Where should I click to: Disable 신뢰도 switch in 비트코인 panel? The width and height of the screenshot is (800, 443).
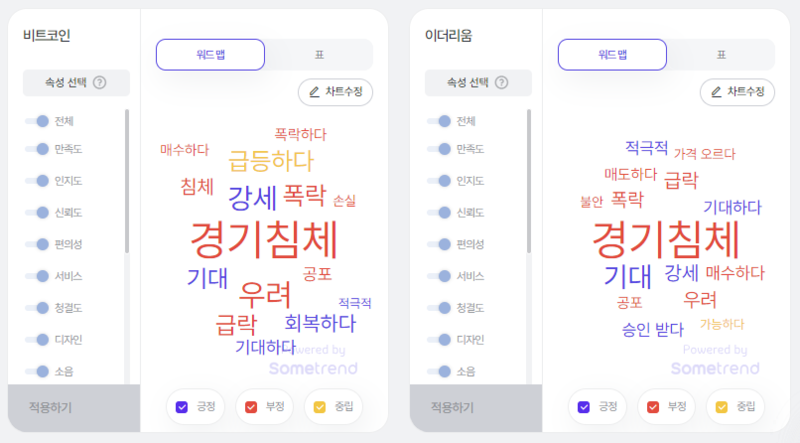(x=37, y=212)
